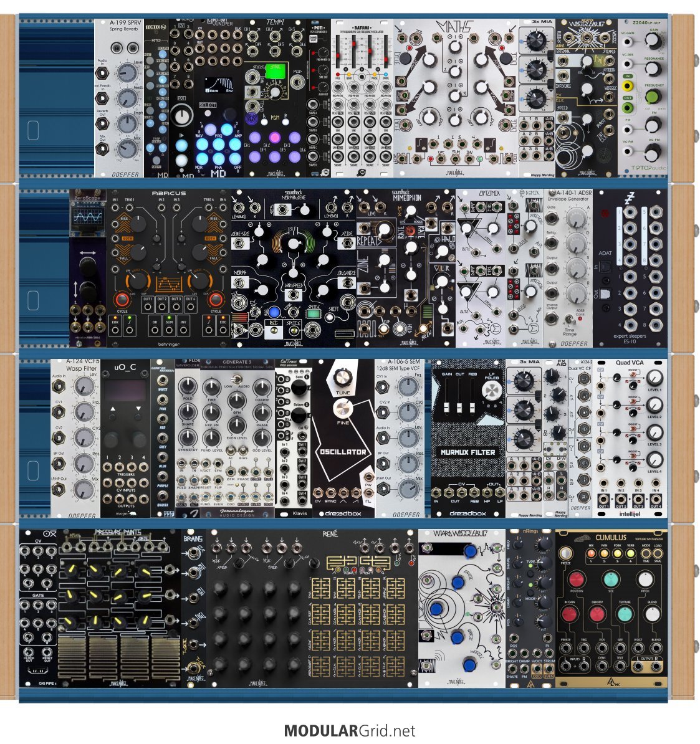
Task: Turn the Level knob on A-199 SPRV
Action: [x=127, y=72]
